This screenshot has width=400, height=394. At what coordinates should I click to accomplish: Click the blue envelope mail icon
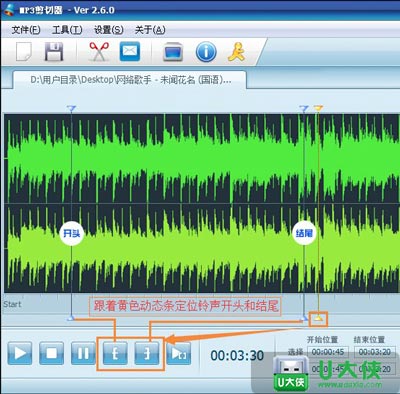(130, 51)
